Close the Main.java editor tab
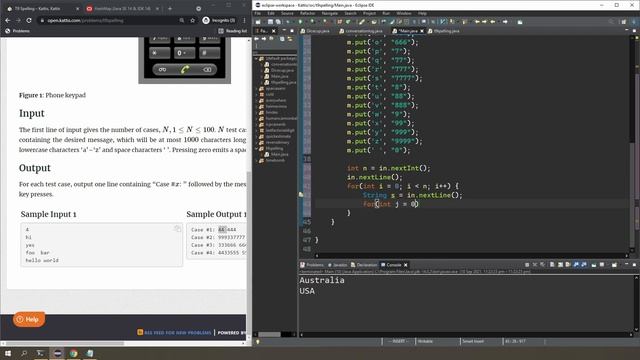This screenshot has width=640, height=360. click(422, 31)
